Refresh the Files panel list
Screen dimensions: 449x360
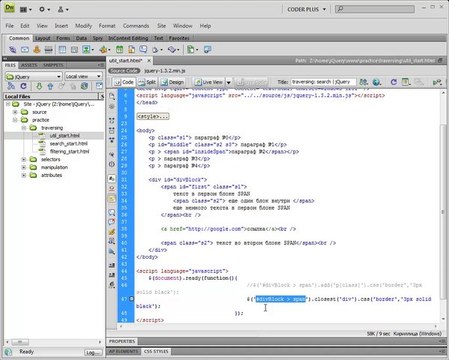[x=23, y=86]
